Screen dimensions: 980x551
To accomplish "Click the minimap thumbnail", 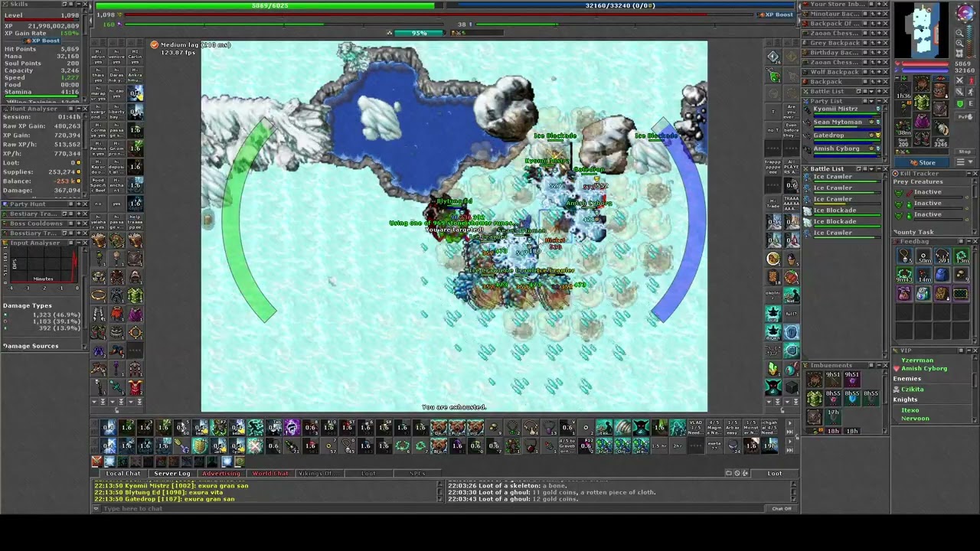I will 922,31.
